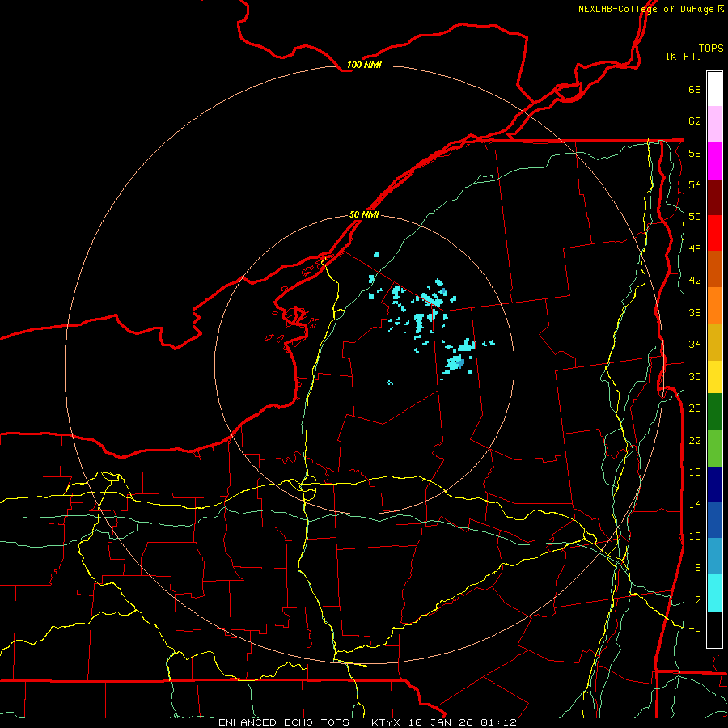Click the legend value 10
This screenshot has width=728, height=728.
pos(695,535)
